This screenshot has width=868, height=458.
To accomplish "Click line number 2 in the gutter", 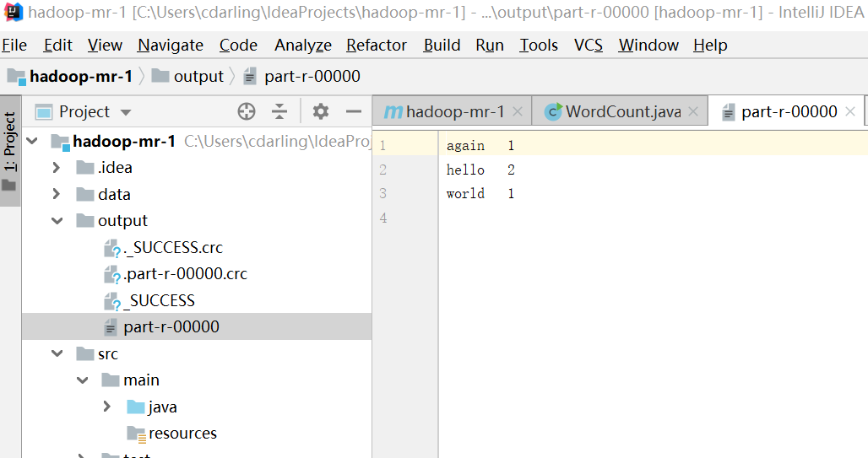I will (x=383, y=170).
